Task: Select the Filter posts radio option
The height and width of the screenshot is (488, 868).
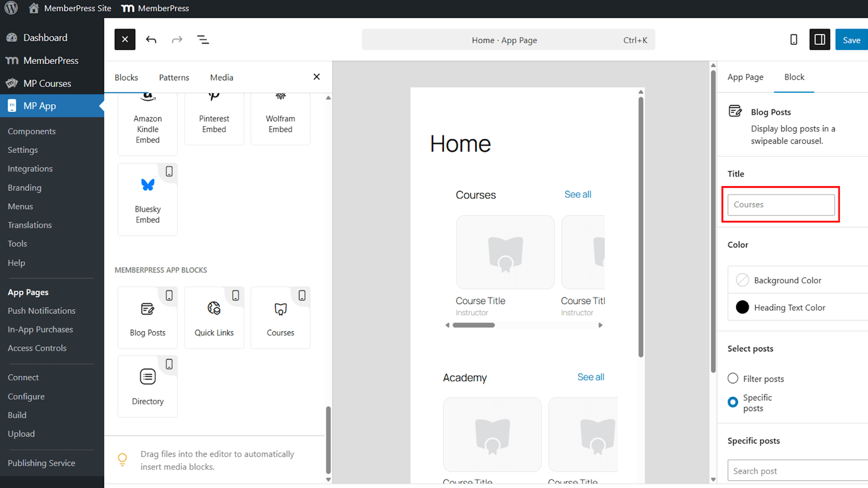Action: point(733,378)
